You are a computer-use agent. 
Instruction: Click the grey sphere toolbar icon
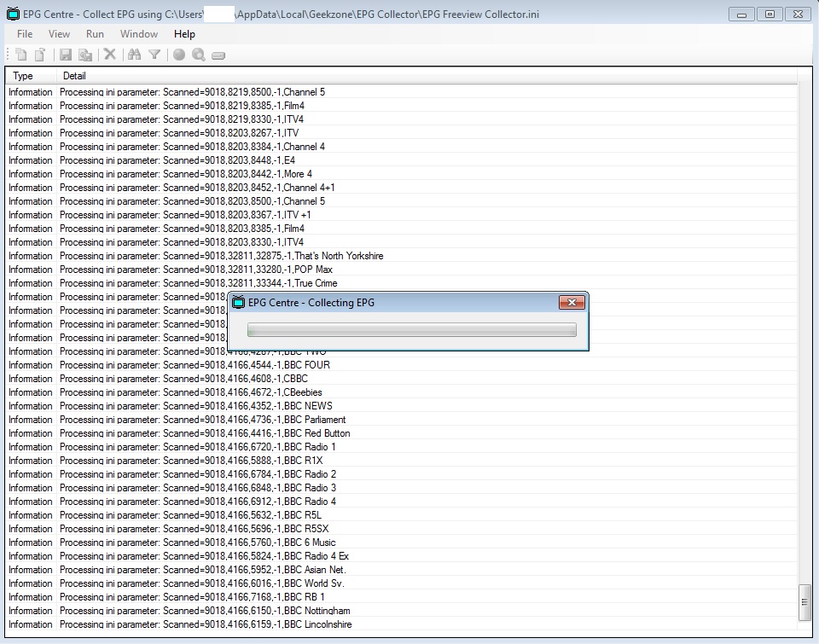(179, 55)
